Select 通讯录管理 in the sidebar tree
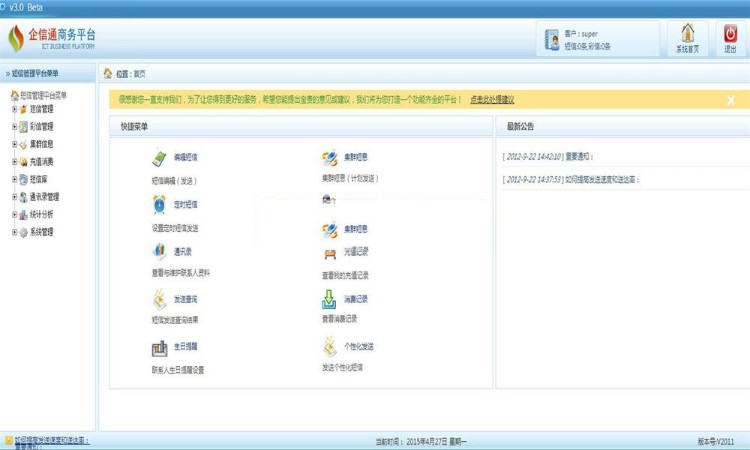This screenshot has height=450, width=750. pyautogui.click(x=44, y=197)
